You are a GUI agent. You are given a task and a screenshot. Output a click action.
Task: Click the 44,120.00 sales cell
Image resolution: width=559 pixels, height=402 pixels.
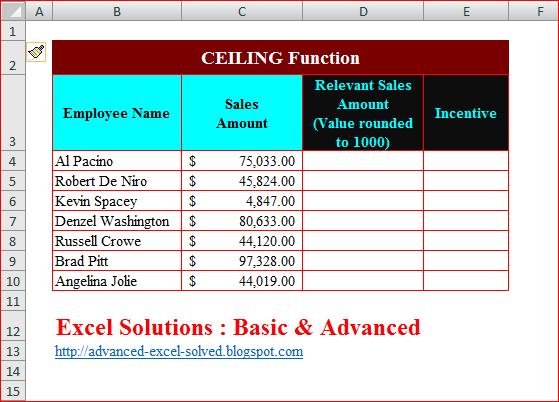242,241
